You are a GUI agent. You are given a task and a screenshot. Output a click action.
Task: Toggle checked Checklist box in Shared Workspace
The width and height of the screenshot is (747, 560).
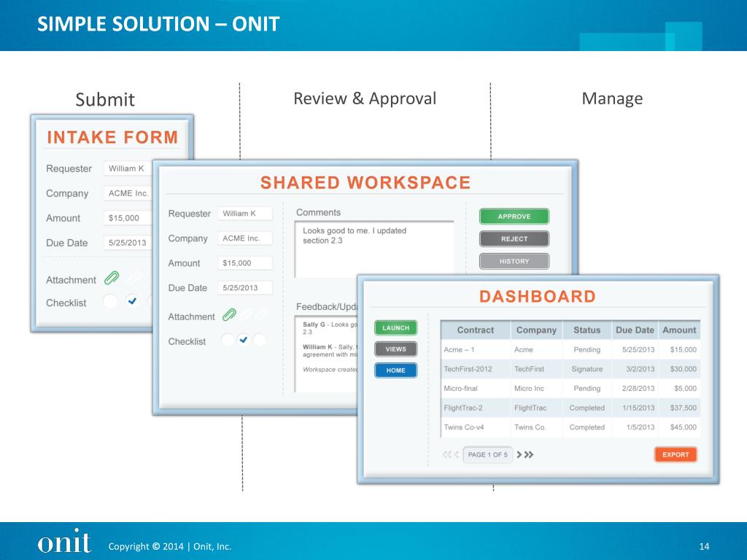pos(244,340)
